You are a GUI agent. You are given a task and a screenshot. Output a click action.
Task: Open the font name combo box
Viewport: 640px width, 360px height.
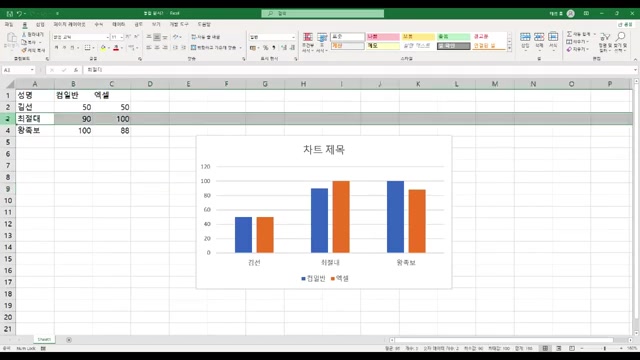(x=81, y=37)
